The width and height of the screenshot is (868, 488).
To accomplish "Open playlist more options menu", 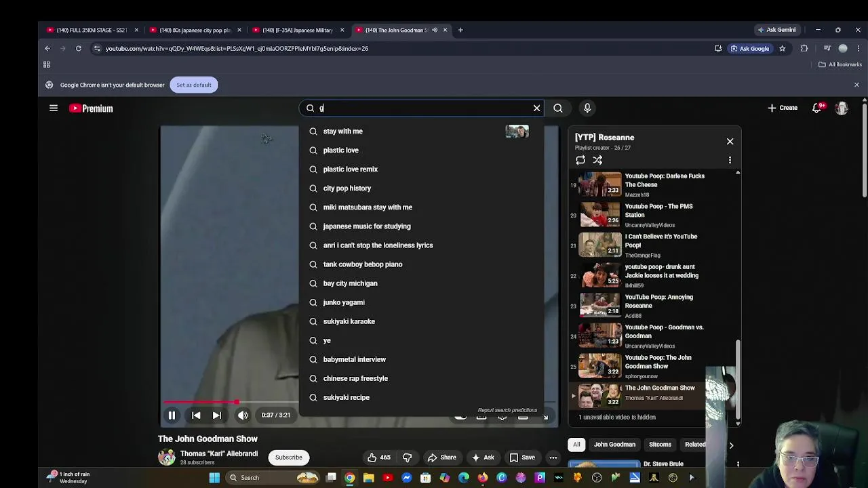I will (x=730, y=160).
